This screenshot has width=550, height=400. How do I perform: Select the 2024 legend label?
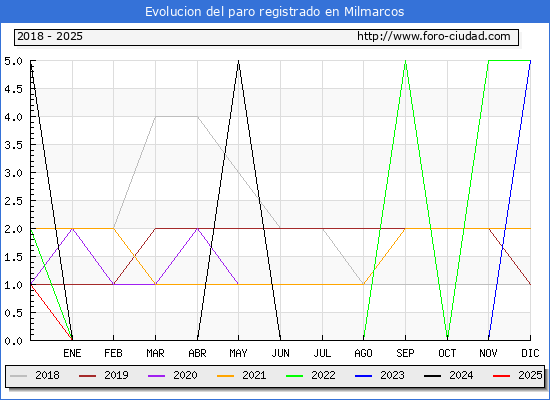pyautogui.click(x=461, y=375)
